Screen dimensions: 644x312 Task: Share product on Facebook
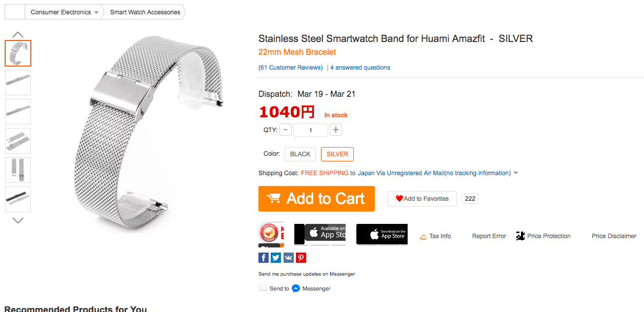[x=264, y=258]
